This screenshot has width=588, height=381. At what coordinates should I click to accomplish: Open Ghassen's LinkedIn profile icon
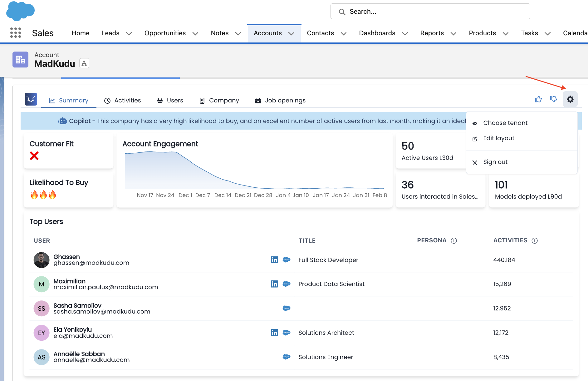(x=274, y=260)
